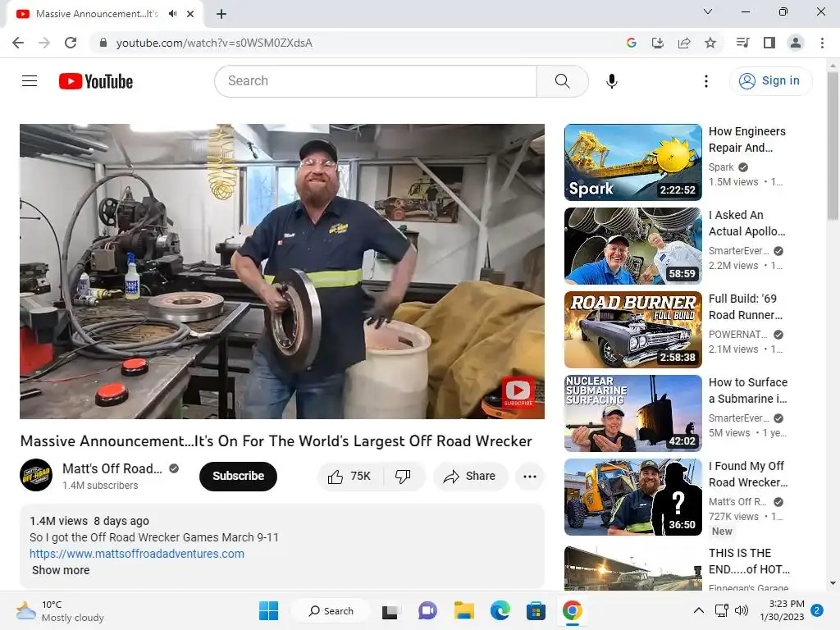Click the video title text
Image resolution: width=840 pixels, height=630 pixels.
pyautogui.click(x=276, y=441)
